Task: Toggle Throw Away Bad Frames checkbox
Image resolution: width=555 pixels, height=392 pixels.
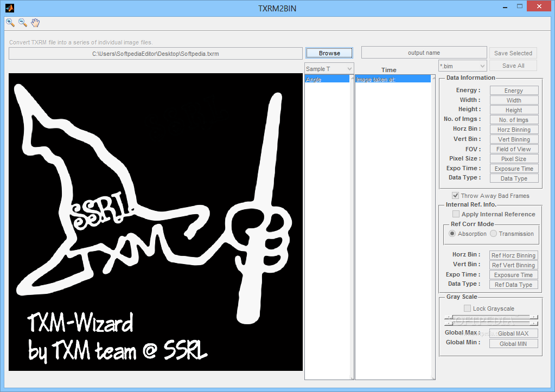Action: pyautogui.click(x=456, y=196)
